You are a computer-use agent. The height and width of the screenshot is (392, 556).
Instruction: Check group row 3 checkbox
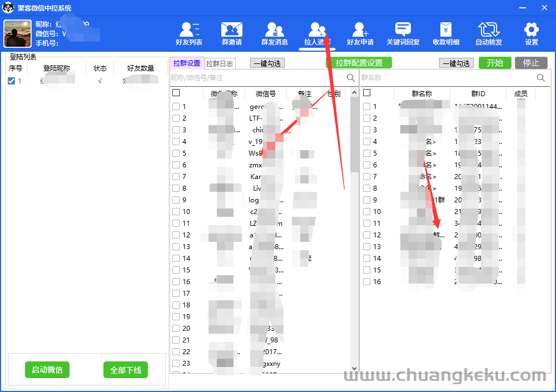click(x=366, y=130)
